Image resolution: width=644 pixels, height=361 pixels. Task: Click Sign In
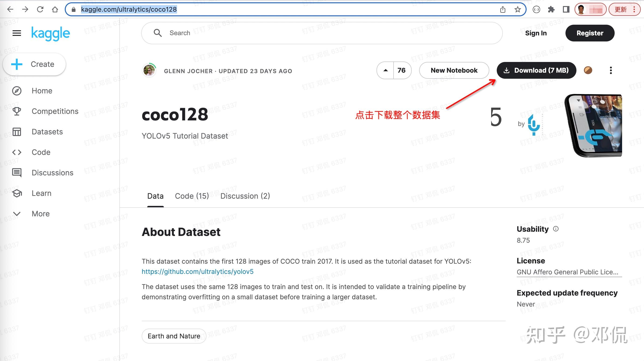(536, 33)
